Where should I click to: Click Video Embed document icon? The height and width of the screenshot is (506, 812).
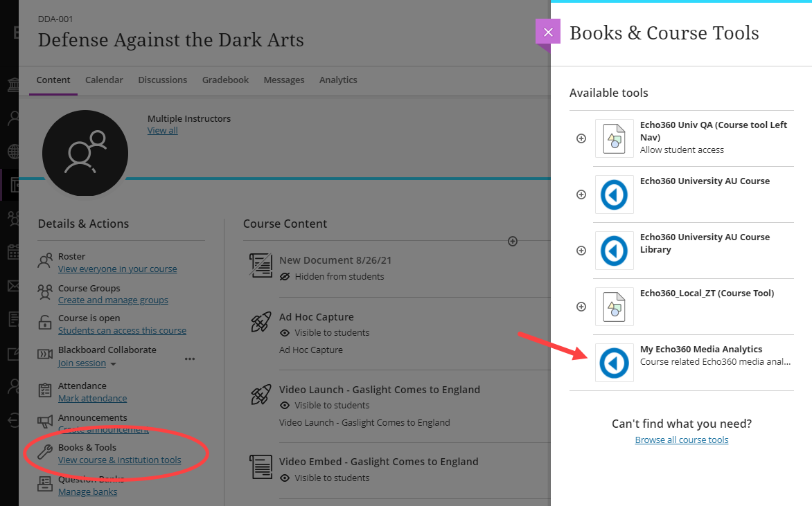click(261, 467)
